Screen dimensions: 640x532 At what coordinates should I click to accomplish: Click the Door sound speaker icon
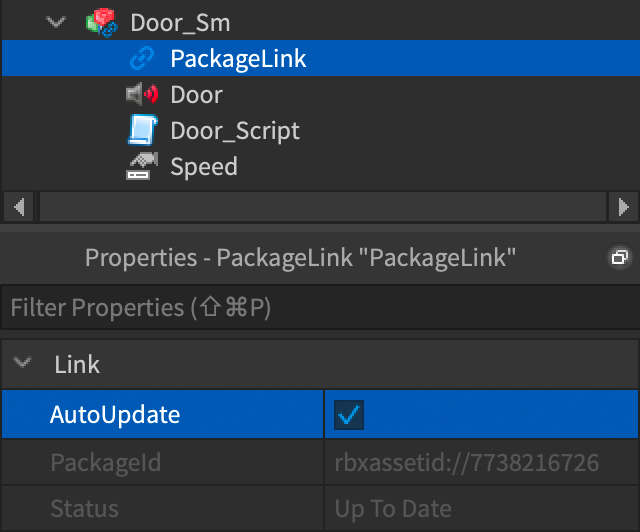coord(142,94)
